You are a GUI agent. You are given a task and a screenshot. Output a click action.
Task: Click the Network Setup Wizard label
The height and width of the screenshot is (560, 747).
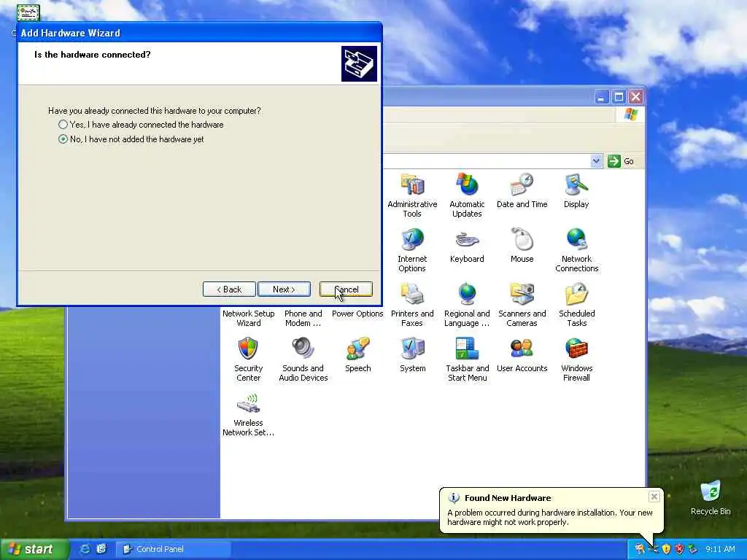(x=248, y=318)
